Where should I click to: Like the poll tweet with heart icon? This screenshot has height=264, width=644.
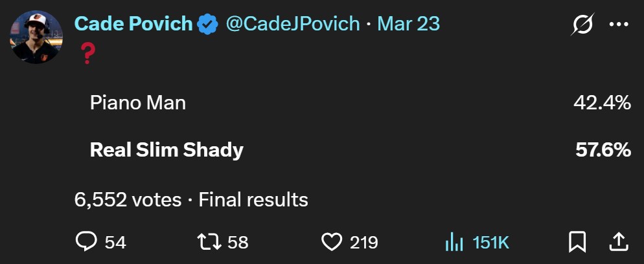coord(331,242)
